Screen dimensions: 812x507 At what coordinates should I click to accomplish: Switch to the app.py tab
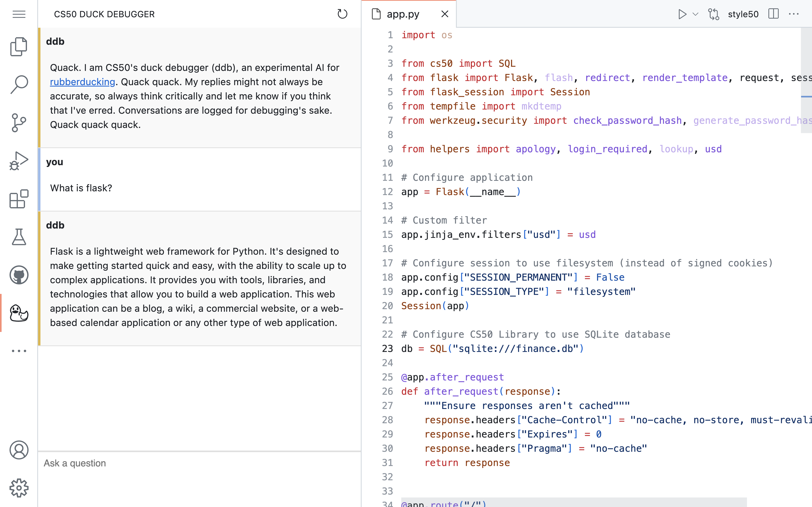[x=403, y=14]
